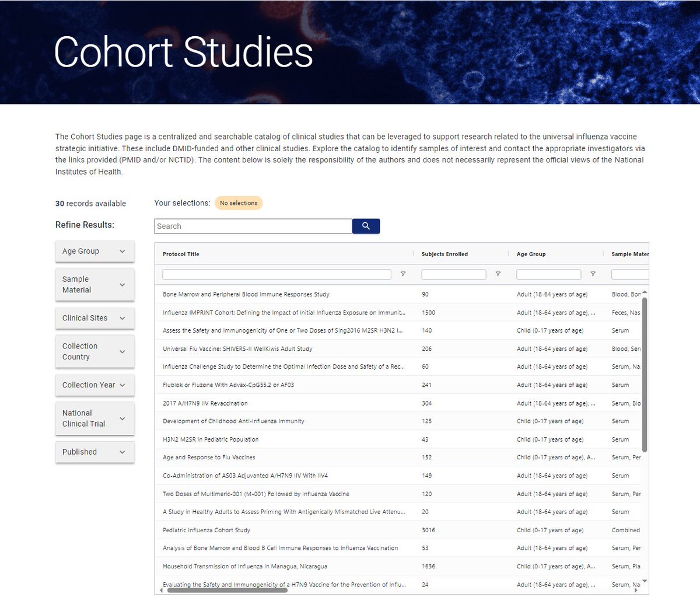Select 'A Study in Healthy Adults to Assess Priming' row
The height and width of the screenshot is (597, 700).
point(398,512)
